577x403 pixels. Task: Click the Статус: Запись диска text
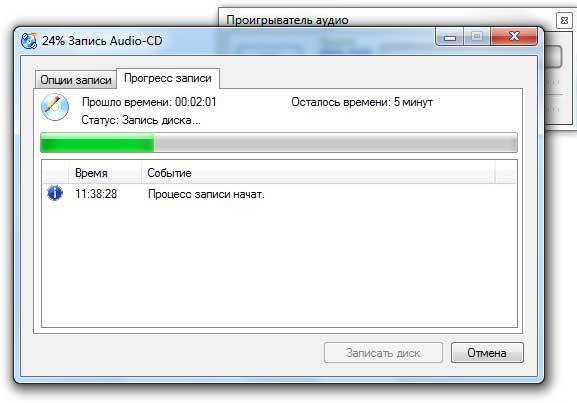141,120
